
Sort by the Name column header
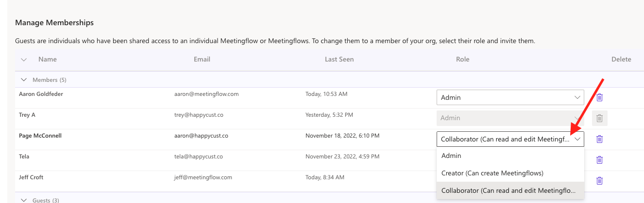[x=48, y=59]
